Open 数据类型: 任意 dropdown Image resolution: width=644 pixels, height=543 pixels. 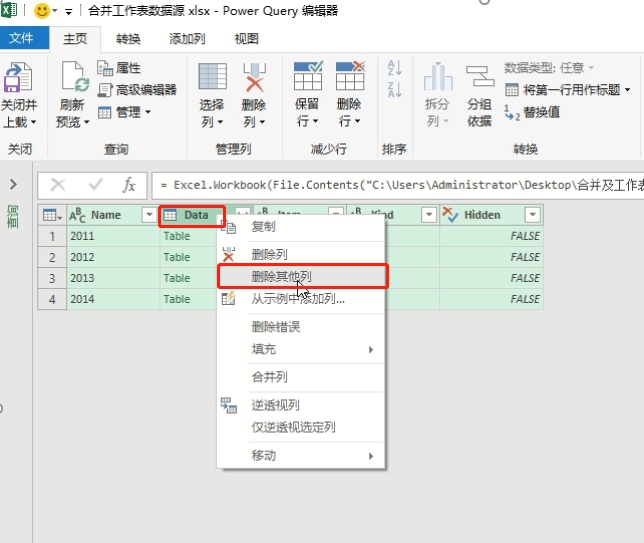click(549, 67)
